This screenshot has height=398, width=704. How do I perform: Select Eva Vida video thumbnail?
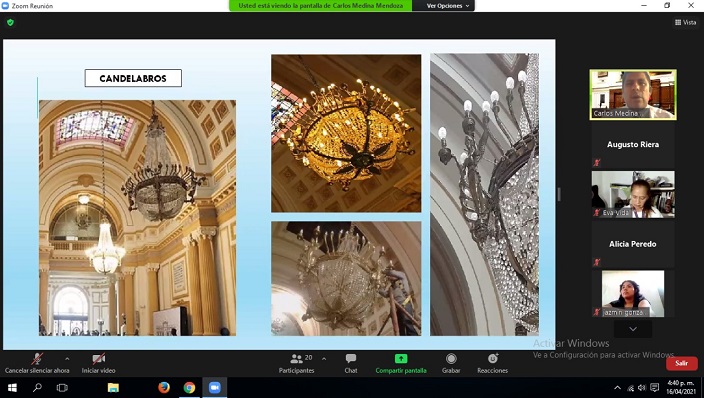click(x=633, y=194)
